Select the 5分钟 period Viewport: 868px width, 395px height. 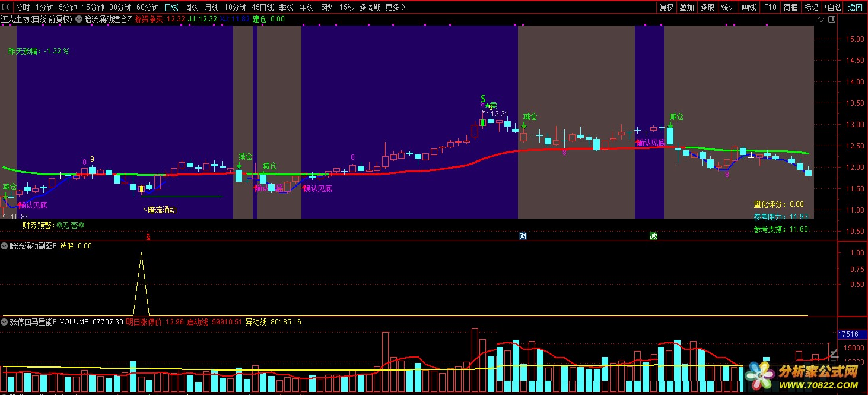tap(68, 7)
